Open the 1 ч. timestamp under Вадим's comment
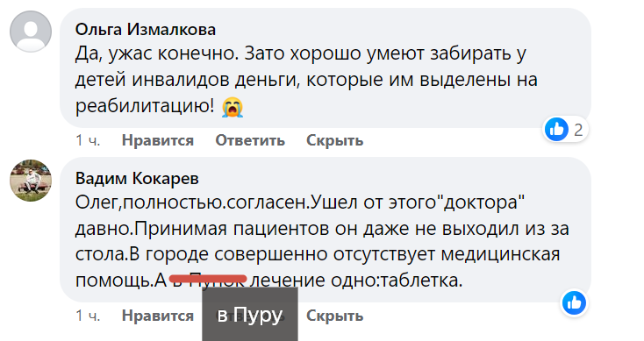 tap(88, 316)
